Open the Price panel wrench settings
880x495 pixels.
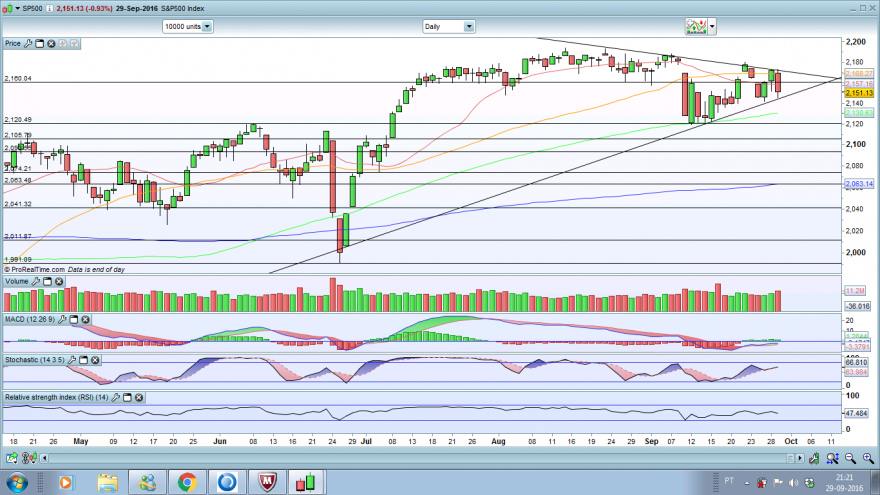28,43
